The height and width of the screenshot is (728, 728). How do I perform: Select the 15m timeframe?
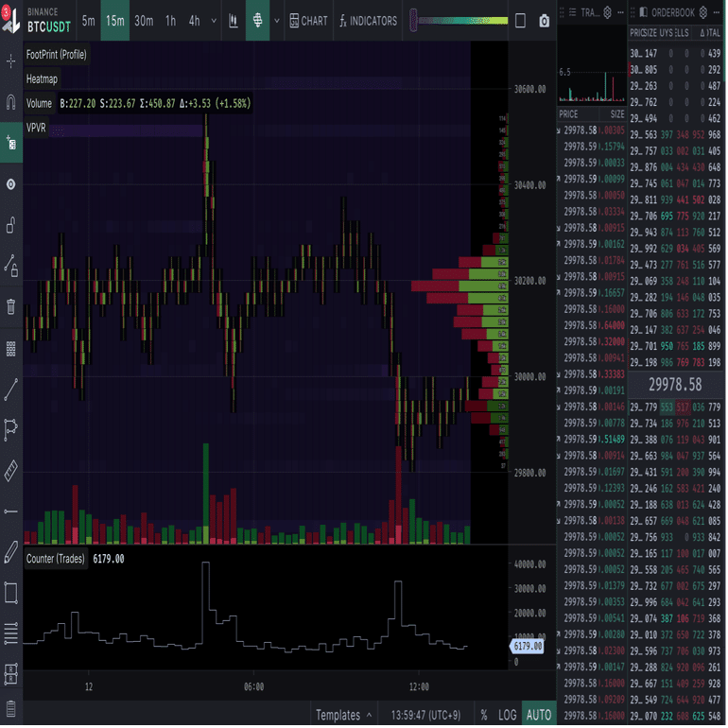114,21
